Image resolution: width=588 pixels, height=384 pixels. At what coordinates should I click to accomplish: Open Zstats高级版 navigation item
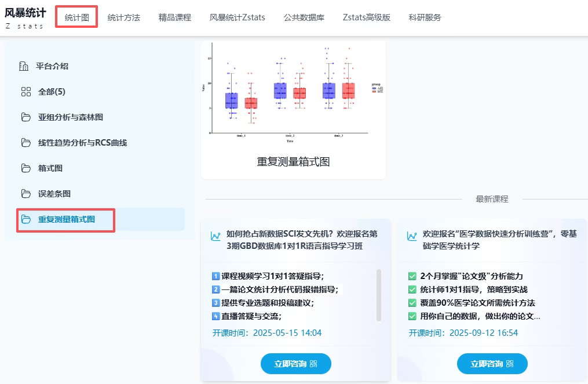[x=366, y=17]
